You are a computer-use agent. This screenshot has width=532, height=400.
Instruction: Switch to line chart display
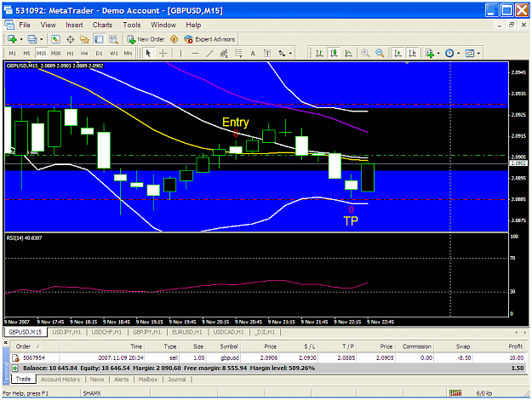click(348, 54)
